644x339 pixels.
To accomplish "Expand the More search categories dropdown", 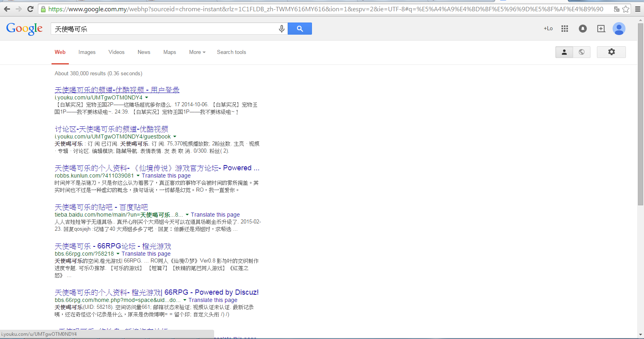I will [x=197, y=52].
